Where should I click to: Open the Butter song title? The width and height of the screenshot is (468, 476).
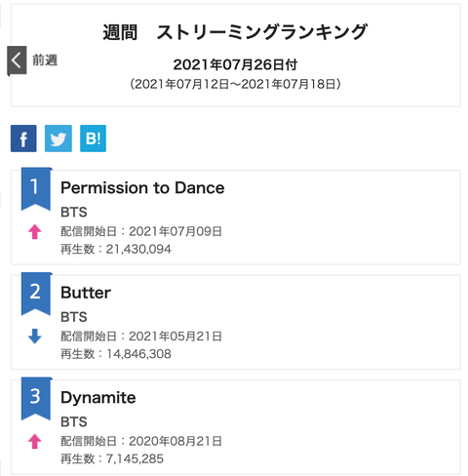tap(86, 293)
